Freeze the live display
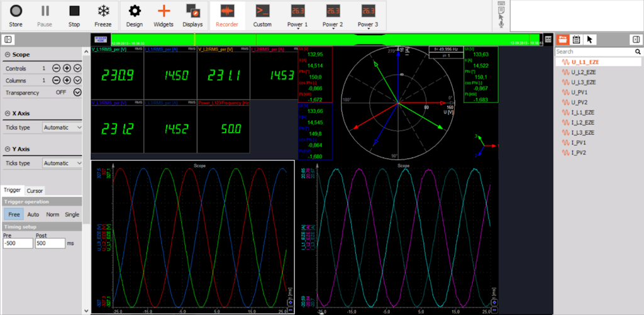 tap(103, 16)
